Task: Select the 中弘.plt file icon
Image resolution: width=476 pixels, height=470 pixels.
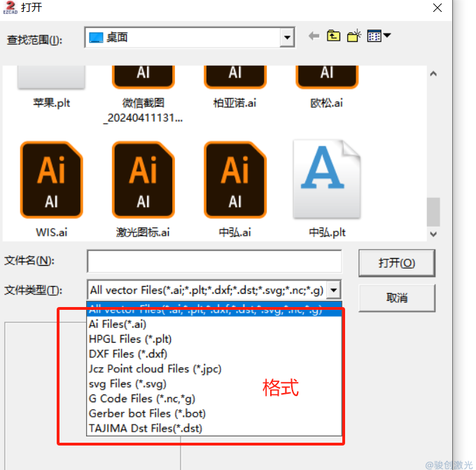Action: [x=327, y=179]
